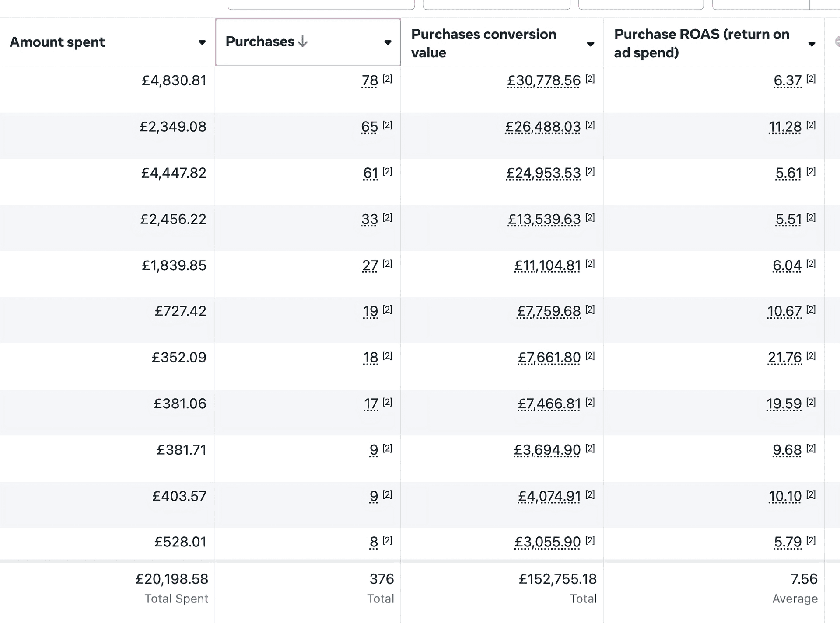Click the 376 total purchases summary cell
This screenshot has height=623, width=840.
pyautogui.click(x=381, y=579)
